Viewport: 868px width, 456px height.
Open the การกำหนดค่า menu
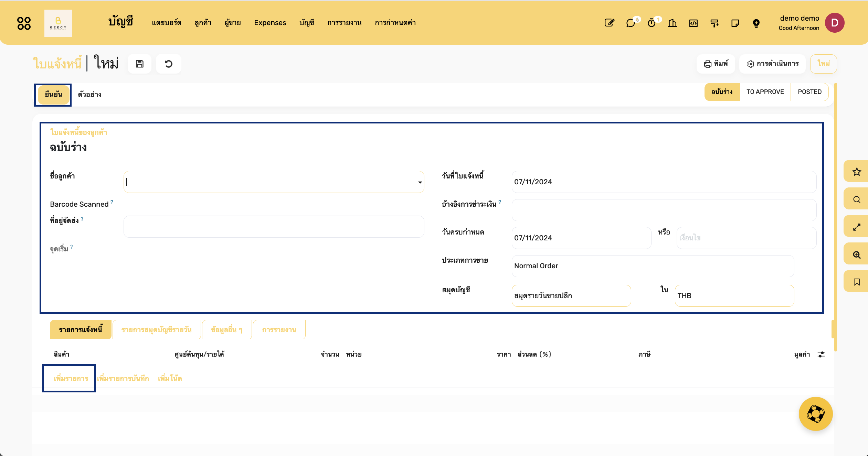click(395, 23)
